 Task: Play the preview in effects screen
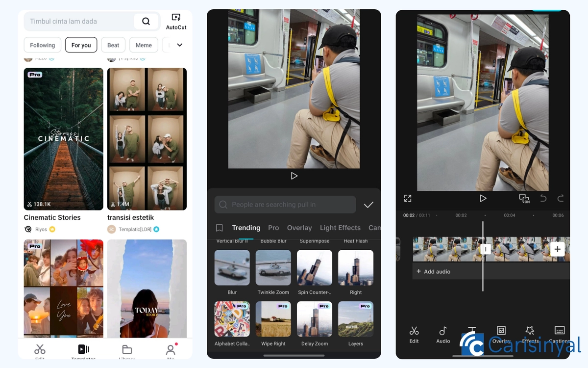click(294, 176)
